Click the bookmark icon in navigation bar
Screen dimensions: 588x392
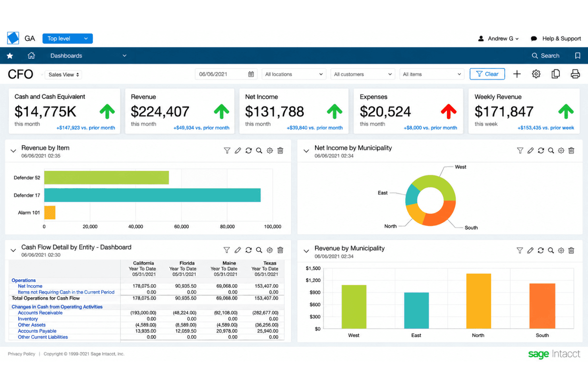click(x=578, y=56)
